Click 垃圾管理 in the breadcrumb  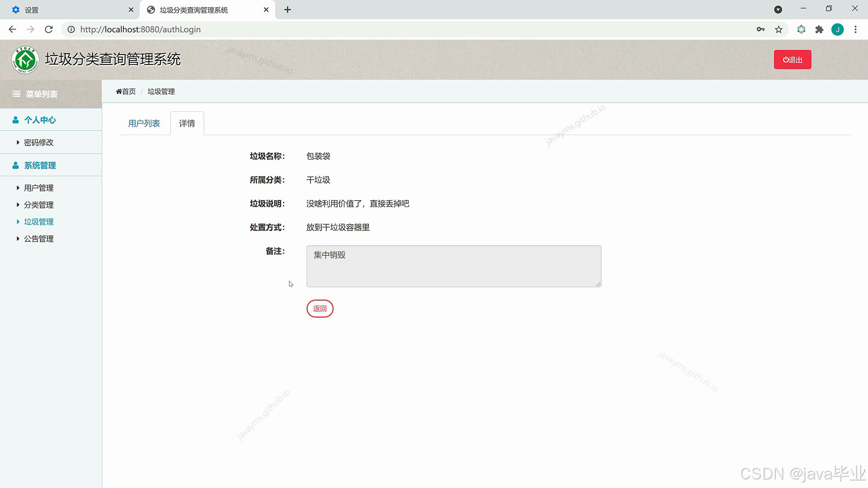click(x=161, y=91)
